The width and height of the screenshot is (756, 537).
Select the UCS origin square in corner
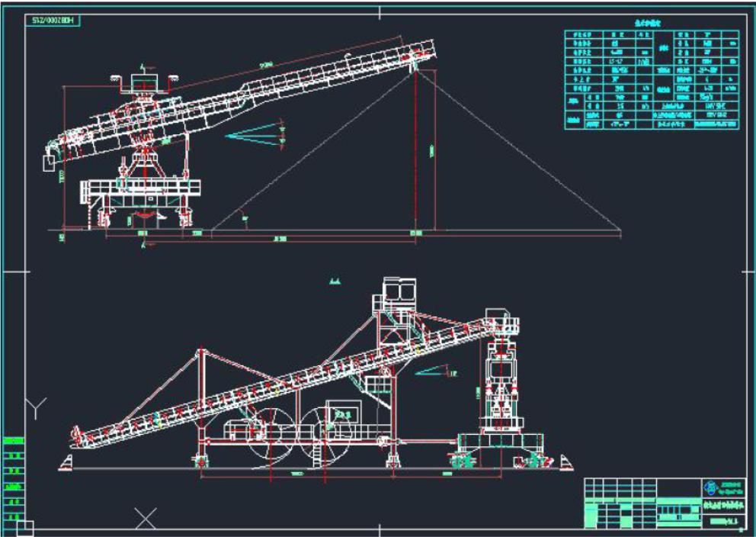pos(24,527)
